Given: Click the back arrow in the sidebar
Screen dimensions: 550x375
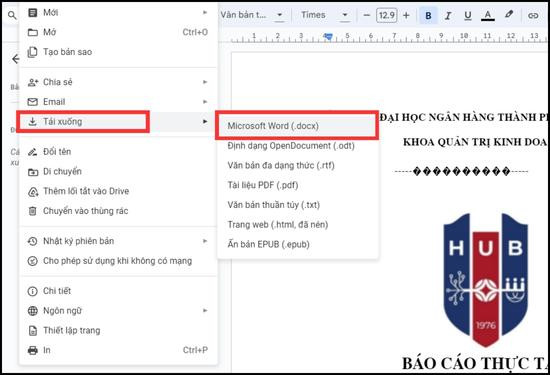Looking at the screenshot, I should click(x=15, y=59).
